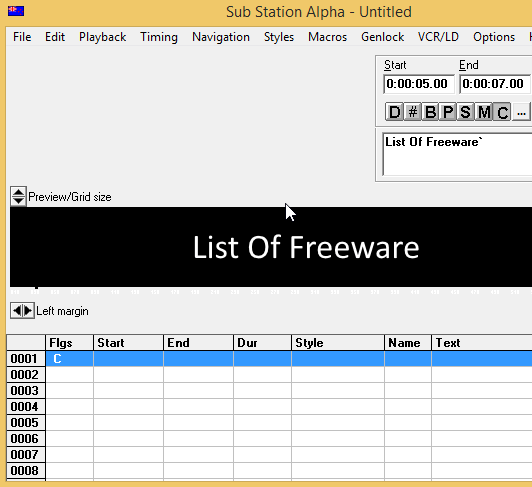532x487 pixels.
Task: Toggle the M flag button
Action: pyautogui.click(x=484, y=112)
